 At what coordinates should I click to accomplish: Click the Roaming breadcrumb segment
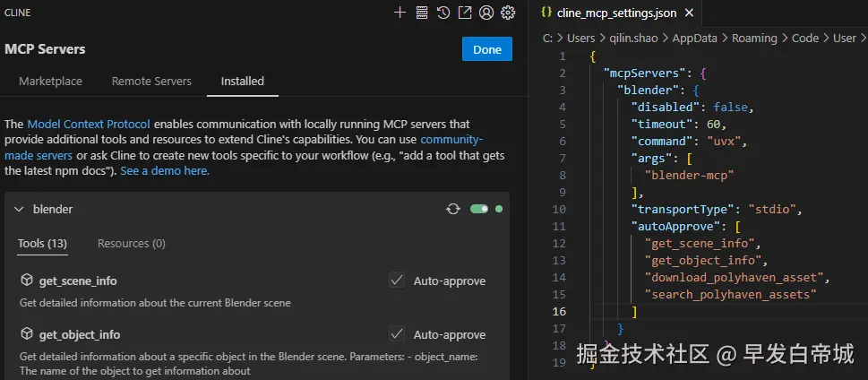[x=754, y=39]
